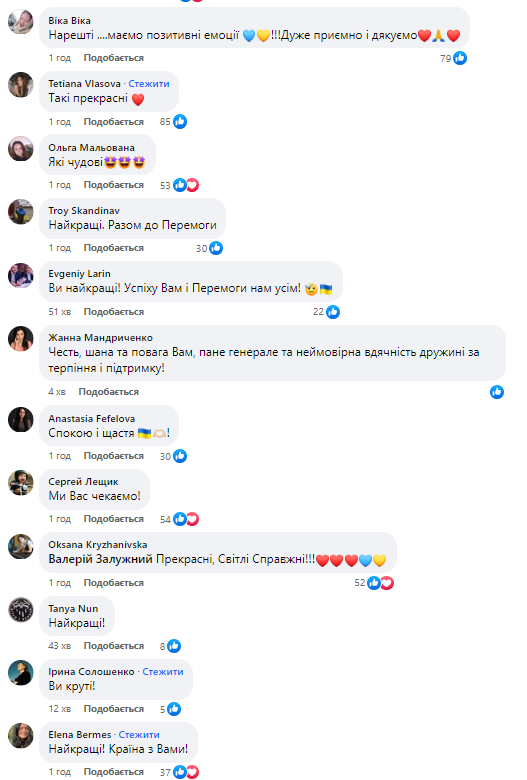Open Troy Skandinav's profile name
Viewport: 527px width, 780px height.
(84, 210)
